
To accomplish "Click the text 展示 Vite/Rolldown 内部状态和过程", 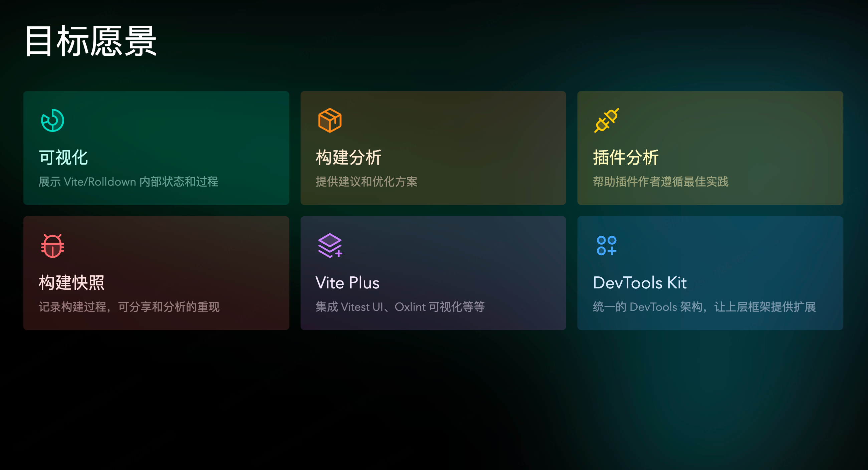I will pyautogui.click(x=129, y=182).
